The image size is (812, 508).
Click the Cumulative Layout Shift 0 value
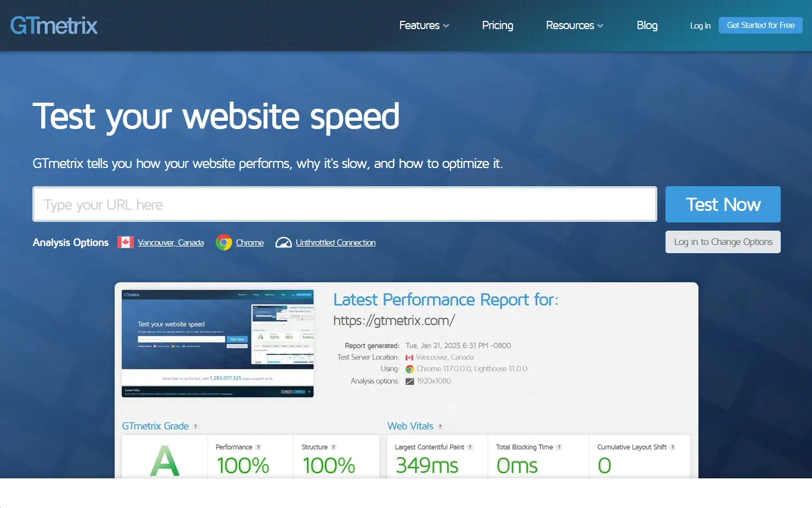tap(604, 466)
